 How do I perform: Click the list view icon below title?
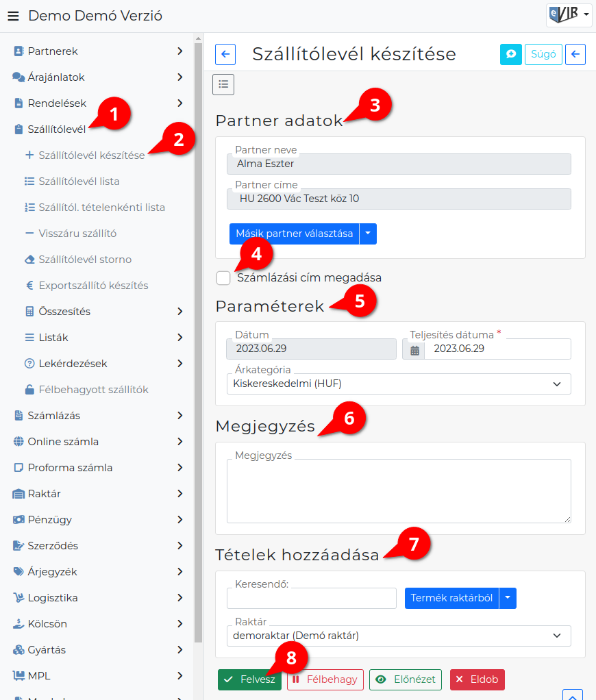[223, 84]
